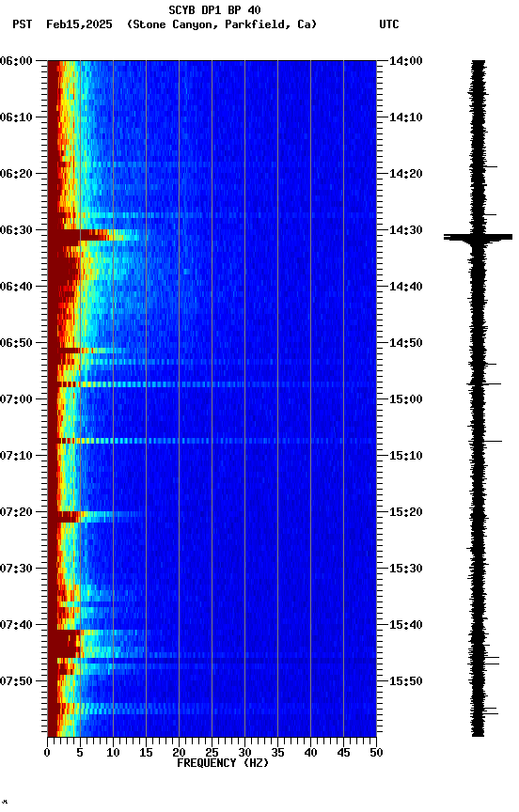Click the '15:50' UTC time label
This screenshot has height=812, width=519.
406,681
